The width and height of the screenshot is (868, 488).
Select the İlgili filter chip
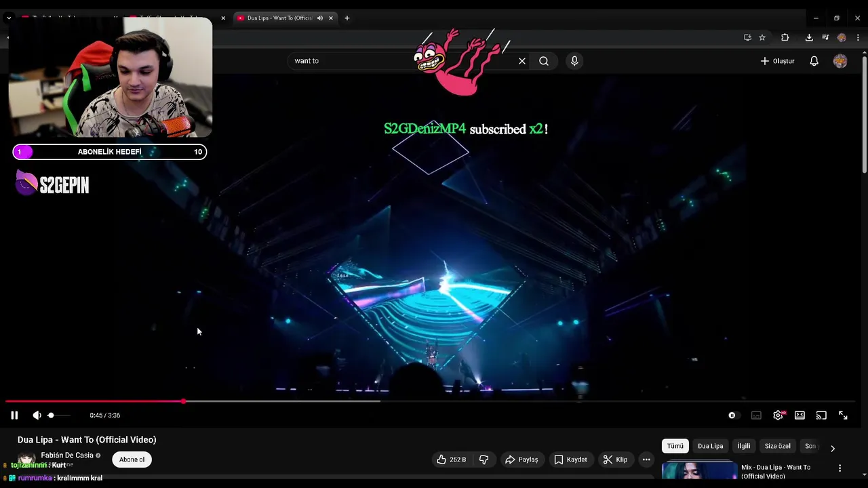tap(744, 446)
